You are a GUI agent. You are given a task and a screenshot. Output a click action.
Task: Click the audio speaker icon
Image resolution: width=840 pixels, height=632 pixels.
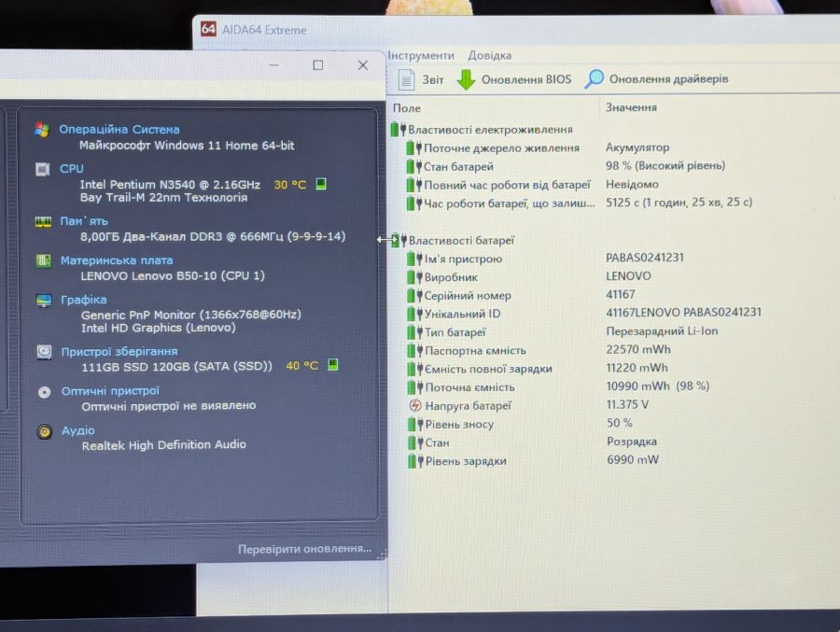(x=45, y=431)
